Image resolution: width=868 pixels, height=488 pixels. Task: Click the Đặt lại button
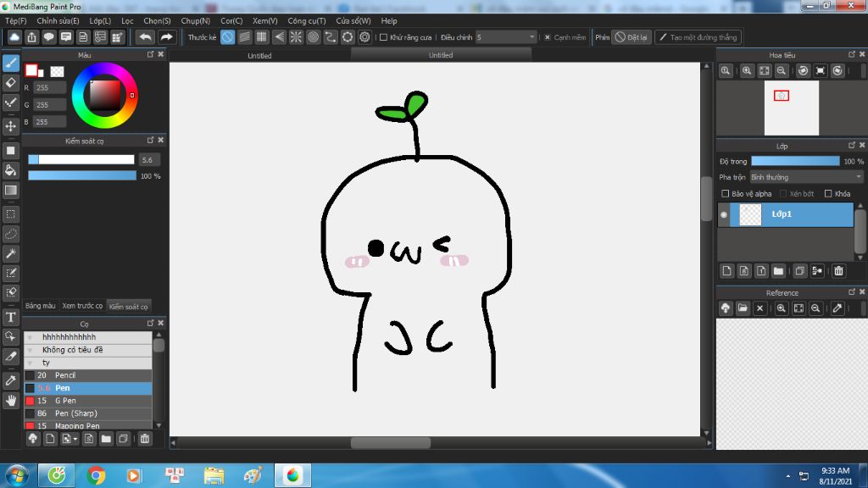(x=631, y=37)
